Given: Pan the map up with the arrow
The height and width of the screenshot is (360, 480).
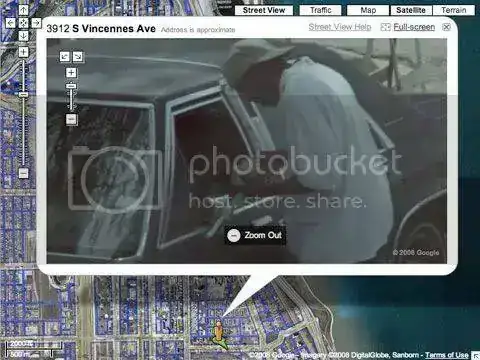Looking at the screenshot, I should [23, 10].
